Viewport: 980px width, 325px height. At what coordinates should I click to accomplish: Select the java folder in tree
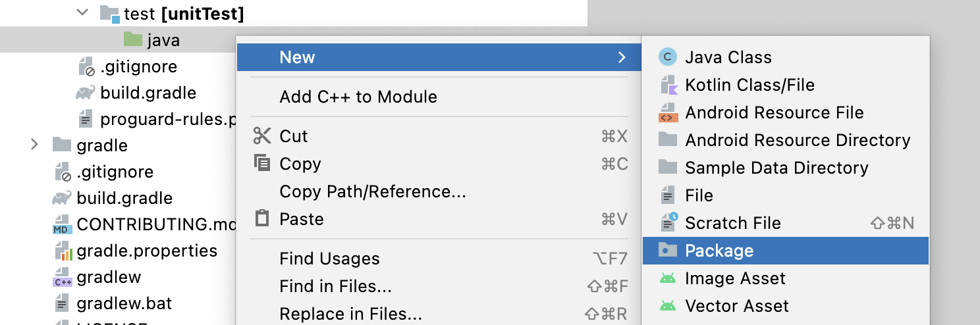[163, 40]
